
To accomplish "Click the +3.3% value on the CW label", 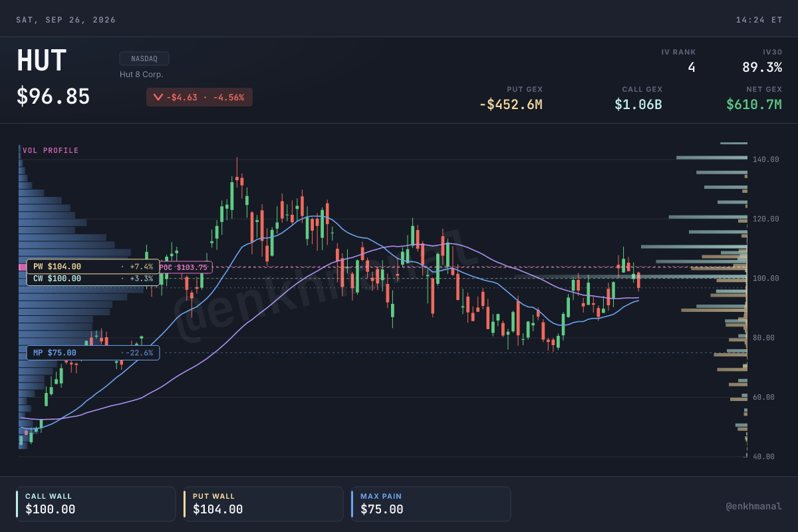I will pyautogui.click(x=141, y=279).
